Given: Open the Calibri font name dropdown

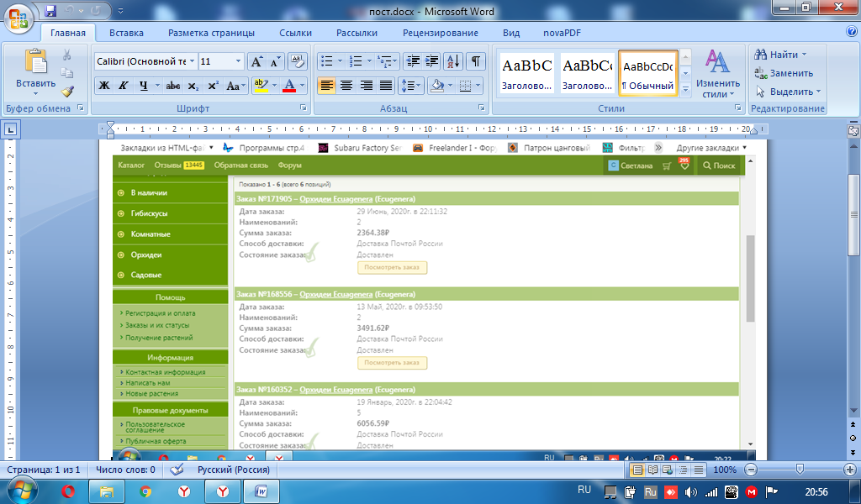Looking at the screenshot, I should (193, 61).
